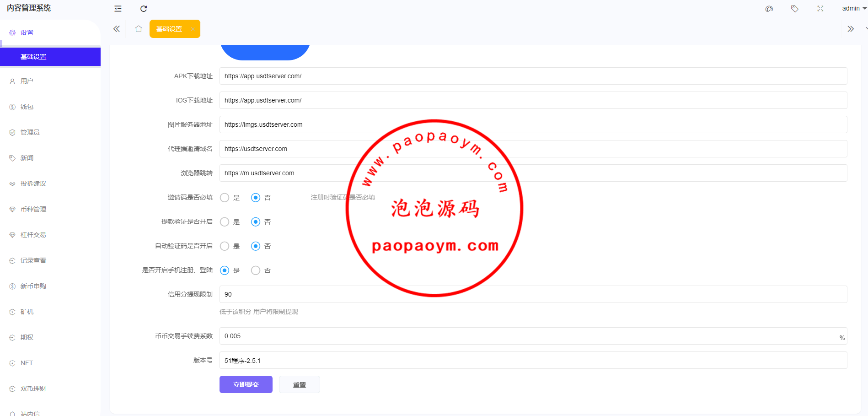868x416 pixels.
Task: Expand the 币种管理 sidebar menu
Action: point(50,209)
